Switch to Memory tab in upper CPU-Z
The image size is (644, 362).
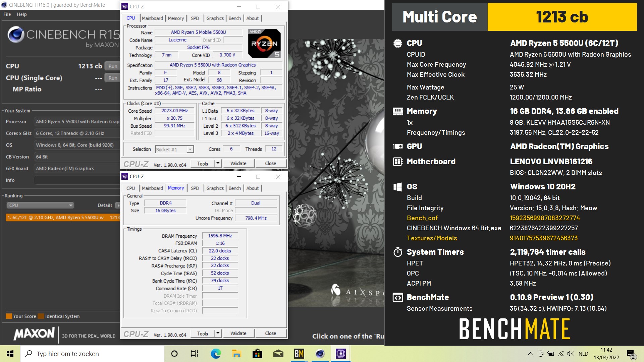pos(176,18)
